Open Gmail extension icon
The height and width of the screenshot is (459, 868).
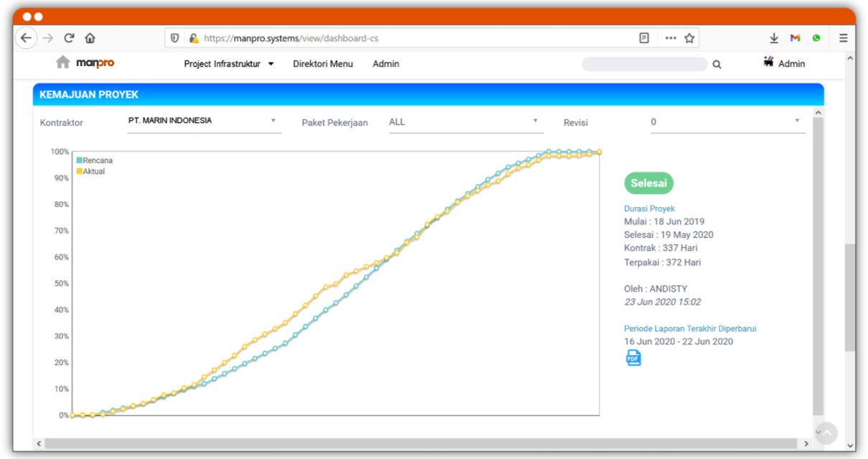click(x=795, y=38)
